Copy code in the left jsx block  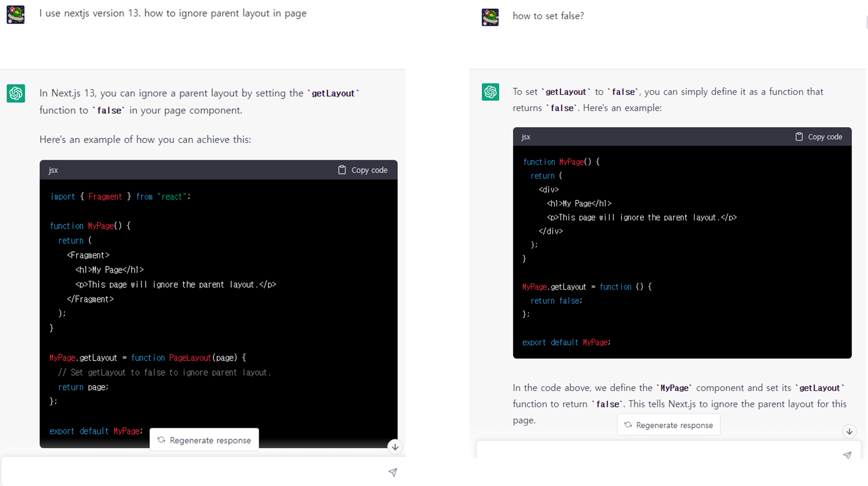[363, 170]
